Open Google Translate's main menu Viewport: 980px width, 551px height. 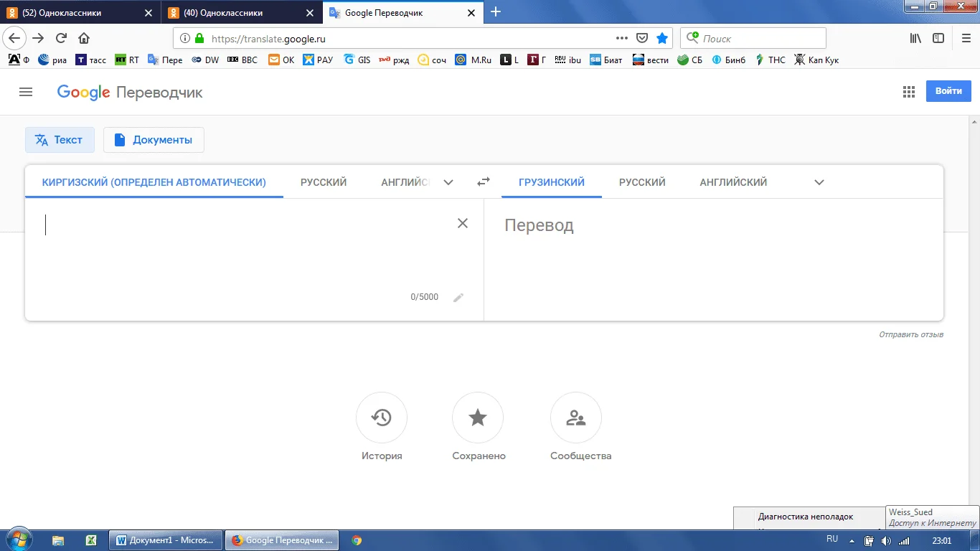click(x=27, y=92)
